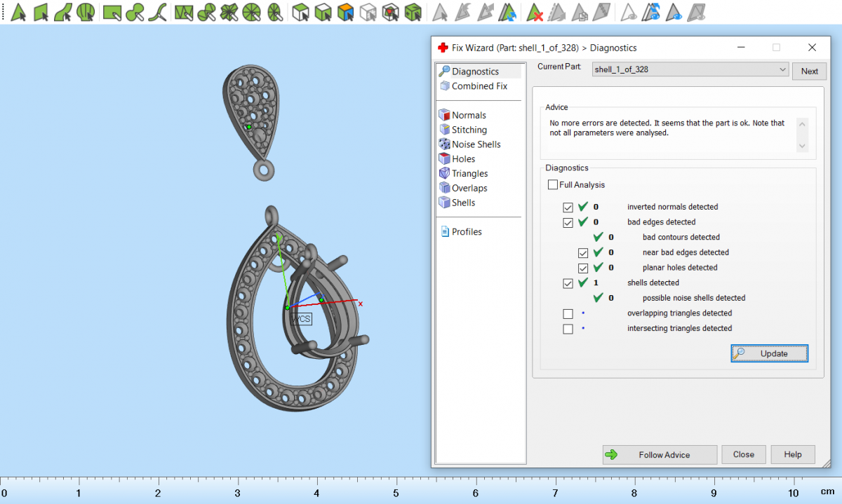Uncheck the inverted normals detected checkbox

568,207
